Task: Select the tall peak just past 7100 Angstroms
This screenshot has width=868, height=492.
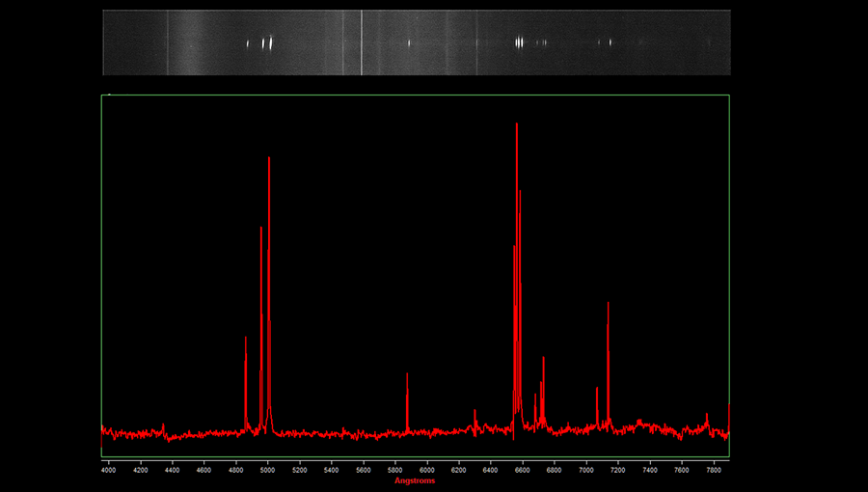Action: (608, 305)
